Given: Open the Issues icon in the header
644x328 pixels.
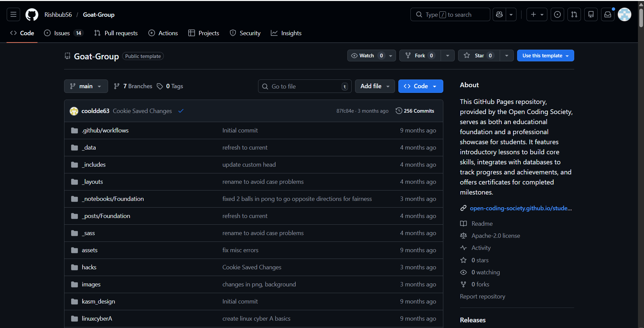Looking at the screenshot, I should pos(557,14).
